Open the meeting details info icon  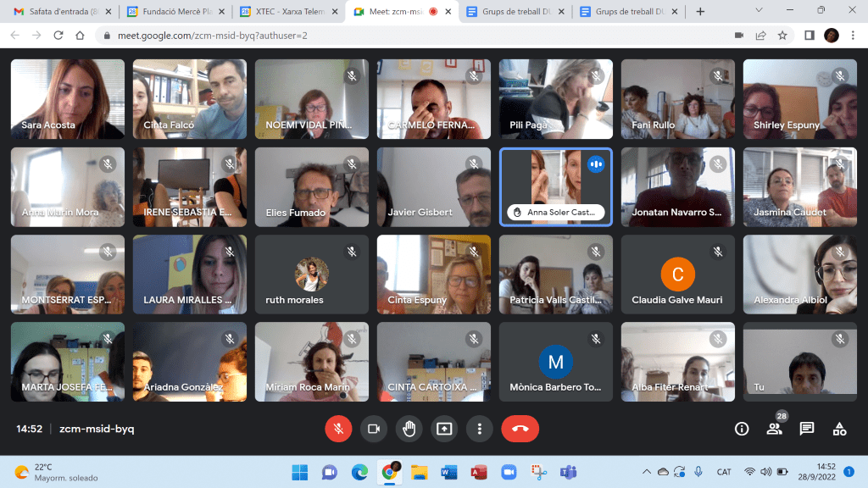pos(742,429)
